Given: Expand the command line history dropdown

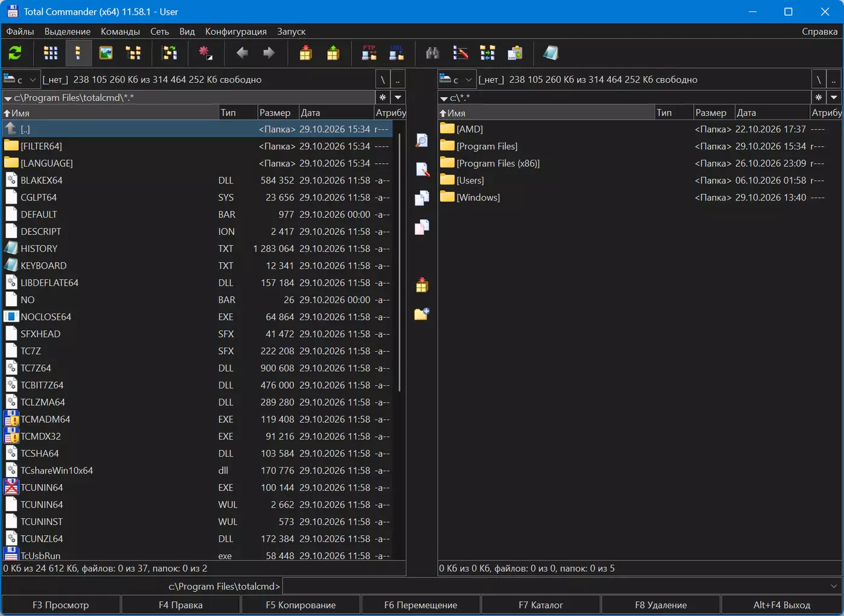Looking at the screenshot, I should (x=834, y=586).
